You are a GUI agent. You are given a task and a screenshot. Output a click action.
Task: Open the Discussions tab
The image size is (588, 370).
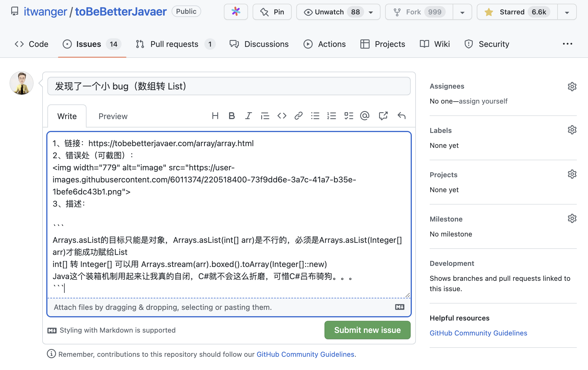259,44
